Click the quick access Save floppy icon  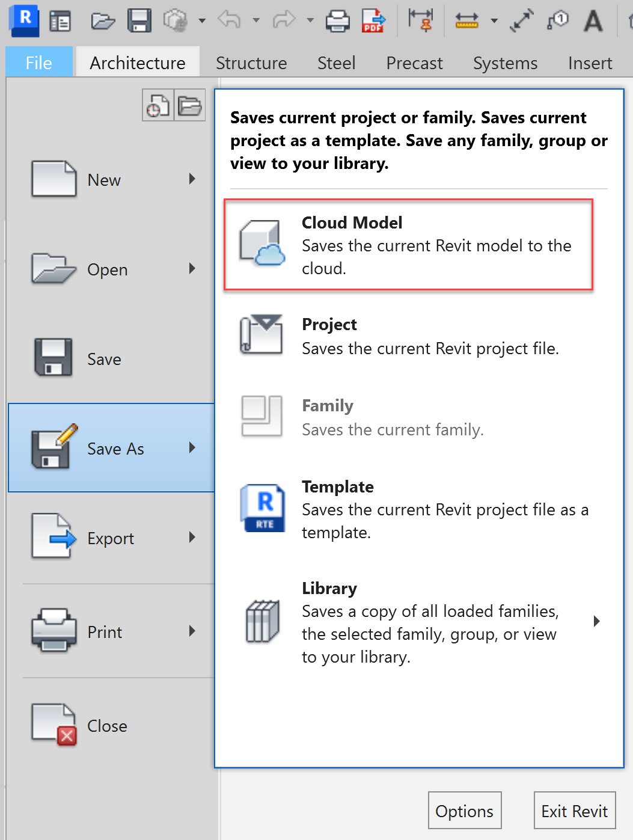(139, 21)
